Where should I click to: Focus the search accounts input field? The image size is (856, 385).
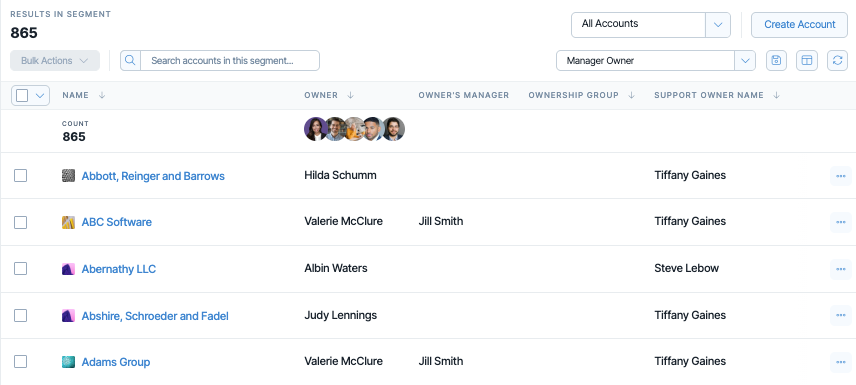click(x=230, y=61)
